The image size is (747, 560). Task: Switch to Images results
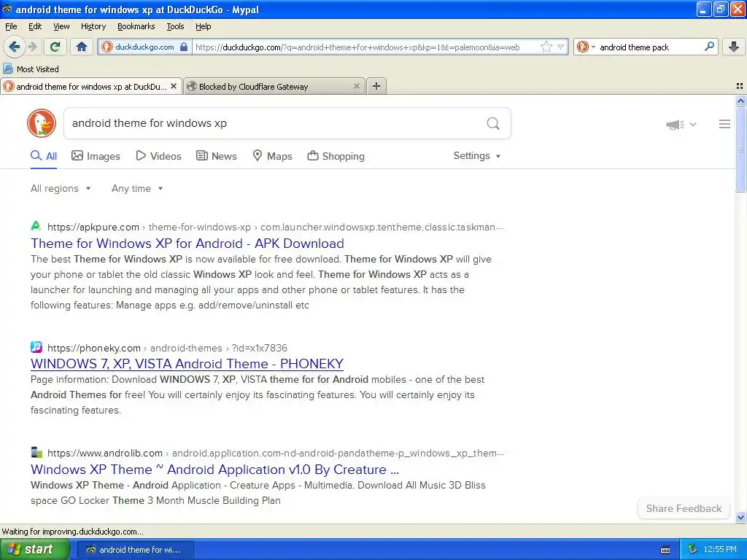click(96, 156)
